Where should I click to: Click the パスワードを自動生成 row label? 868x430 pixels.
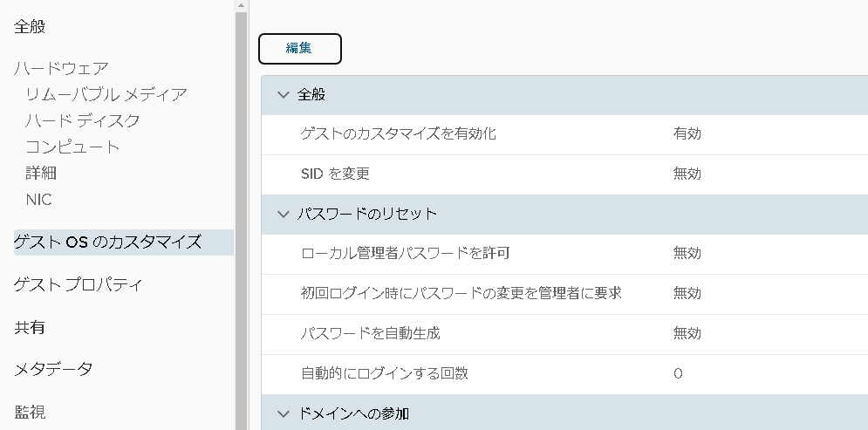[x=371, y=333]
